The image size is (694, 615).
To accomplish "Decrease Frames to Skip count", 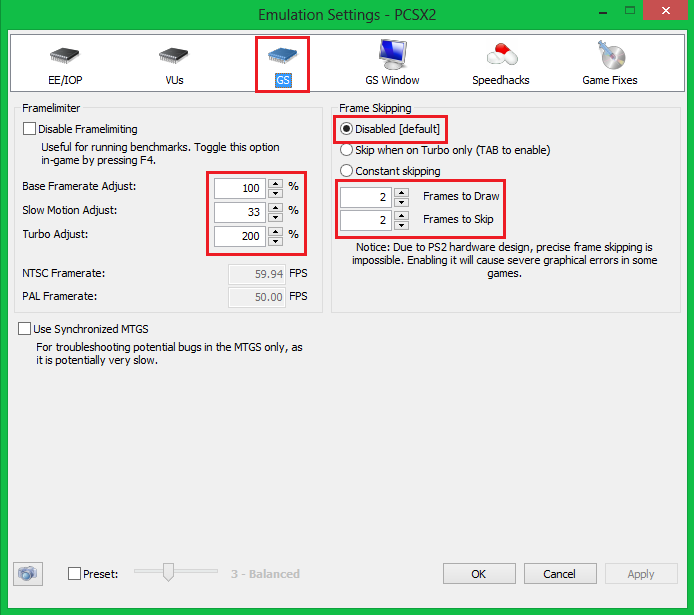I will click(x=401, y=225).
